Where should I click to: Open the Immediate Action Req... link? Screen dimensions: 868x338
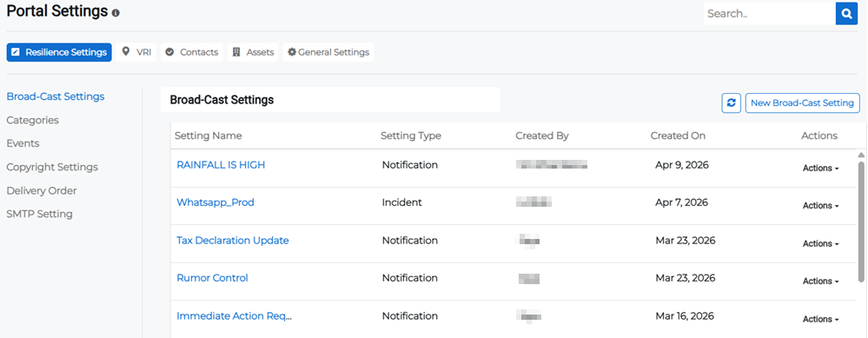pos(234,316)
